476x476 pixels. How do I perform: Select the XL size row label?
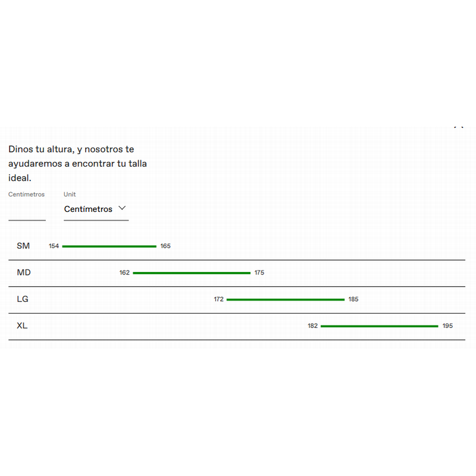(x=22, y=325)
